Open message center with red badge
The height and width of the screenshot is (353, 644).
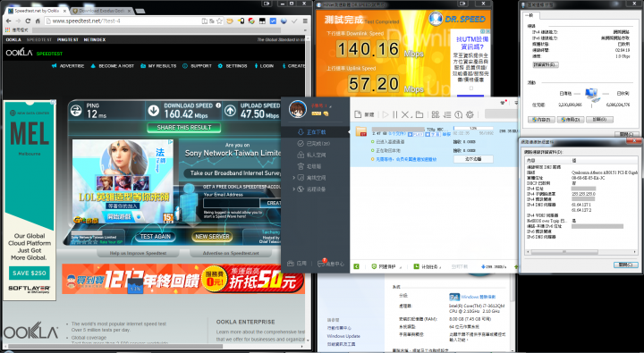pos(331,263)
